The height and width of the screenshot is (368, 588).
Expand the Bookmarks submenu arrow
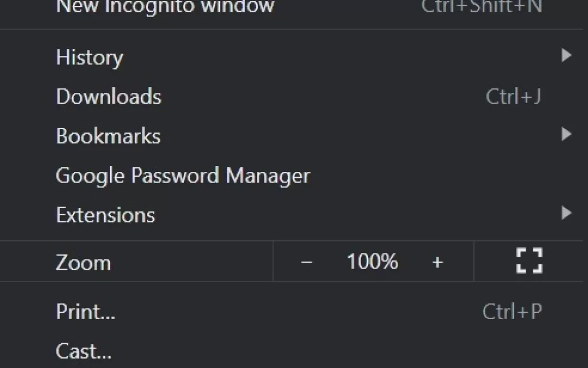[x=566, y=134]
